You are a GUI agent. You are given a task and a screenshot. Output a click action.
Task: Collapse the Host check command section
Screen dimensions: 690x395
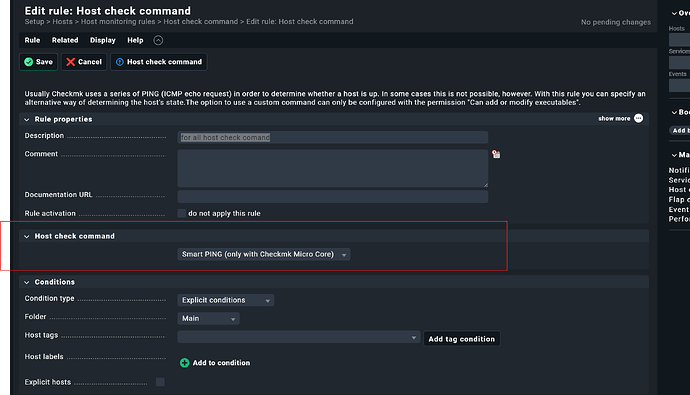[27, 237]
